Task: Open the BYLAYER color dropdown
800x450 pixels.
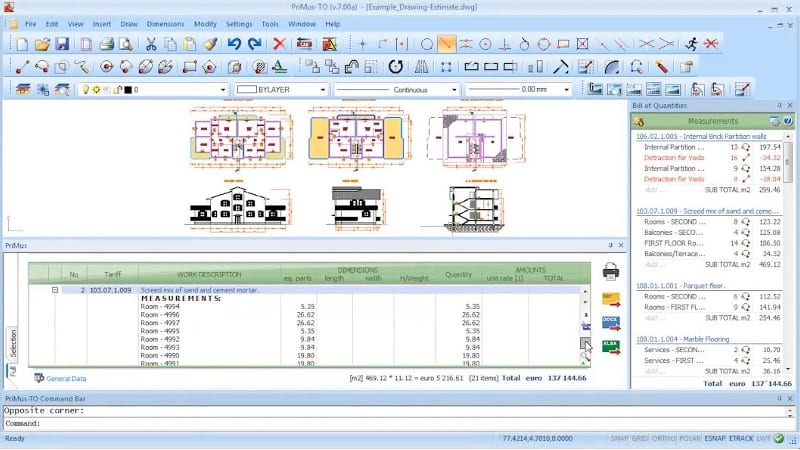Action: pos(322,90)
